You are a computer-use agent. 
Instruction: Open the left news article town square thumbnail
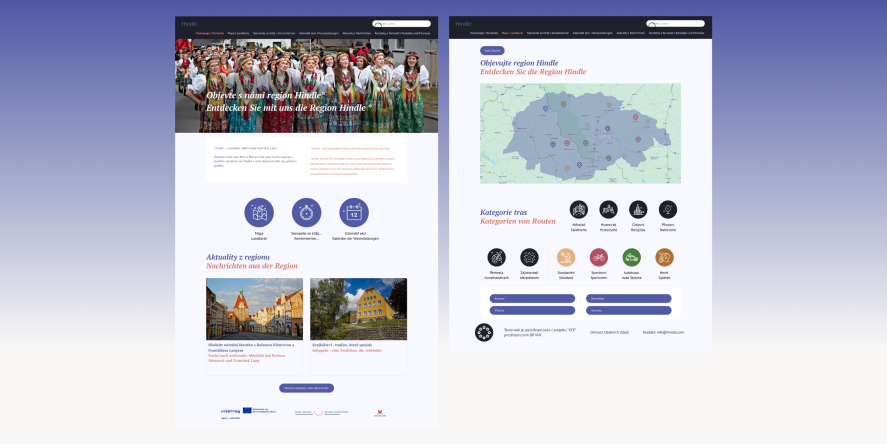tap(254, 308)
